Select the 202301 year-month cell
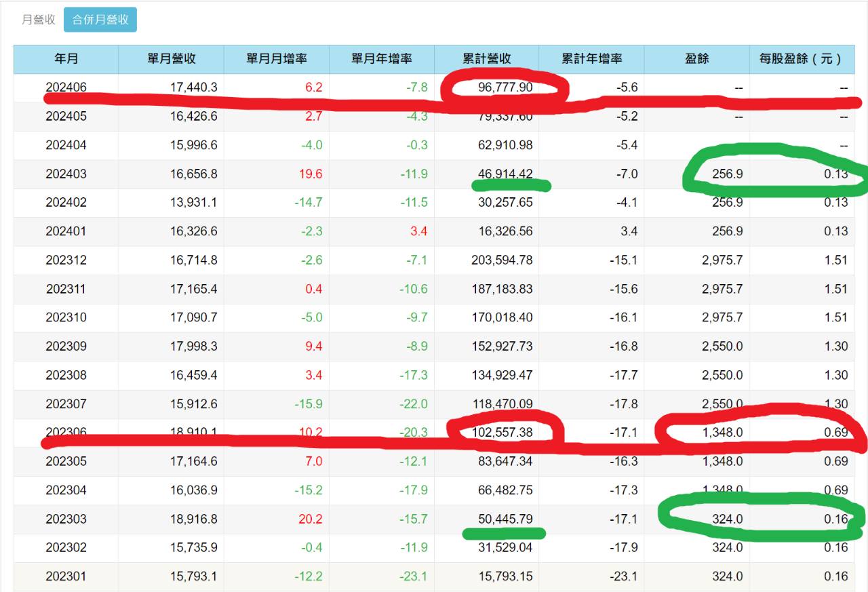 tap(66, 576)
